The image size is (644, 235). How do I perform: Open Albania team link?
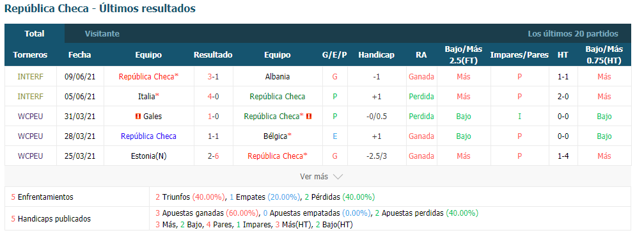(277, 77)
